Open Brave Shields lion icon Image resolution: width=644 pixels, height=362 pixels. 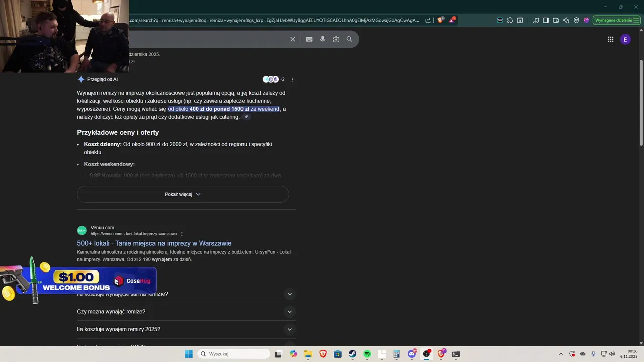click(x=441, y=20)
